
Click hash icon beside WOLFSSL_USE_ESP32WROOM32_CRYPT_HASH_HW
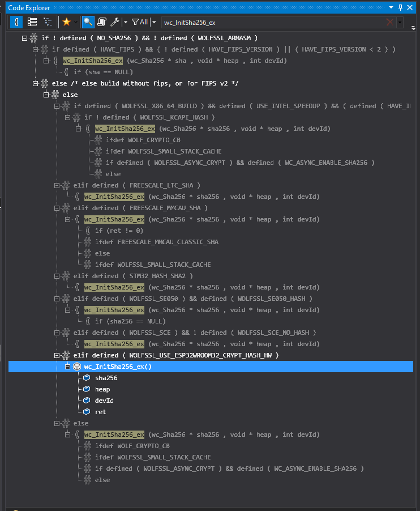tap(66, 355)
